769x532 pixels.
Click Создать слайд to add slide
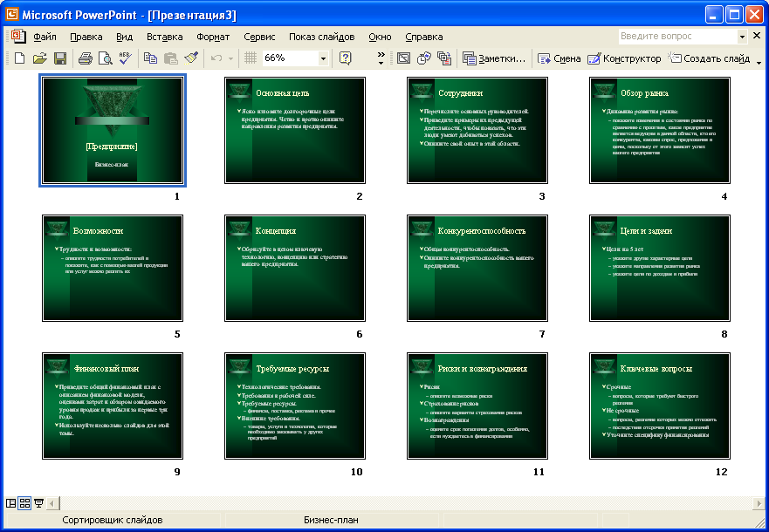[709, 58]
